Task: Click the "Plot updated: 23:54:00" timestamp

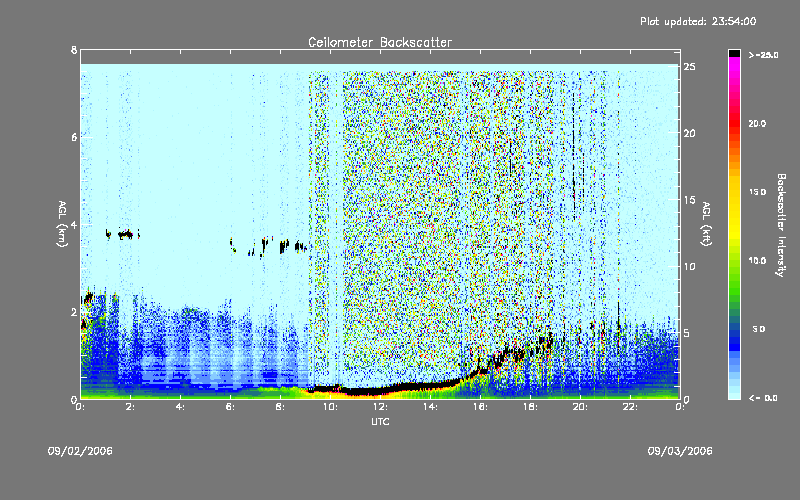Action: [698, 21]
